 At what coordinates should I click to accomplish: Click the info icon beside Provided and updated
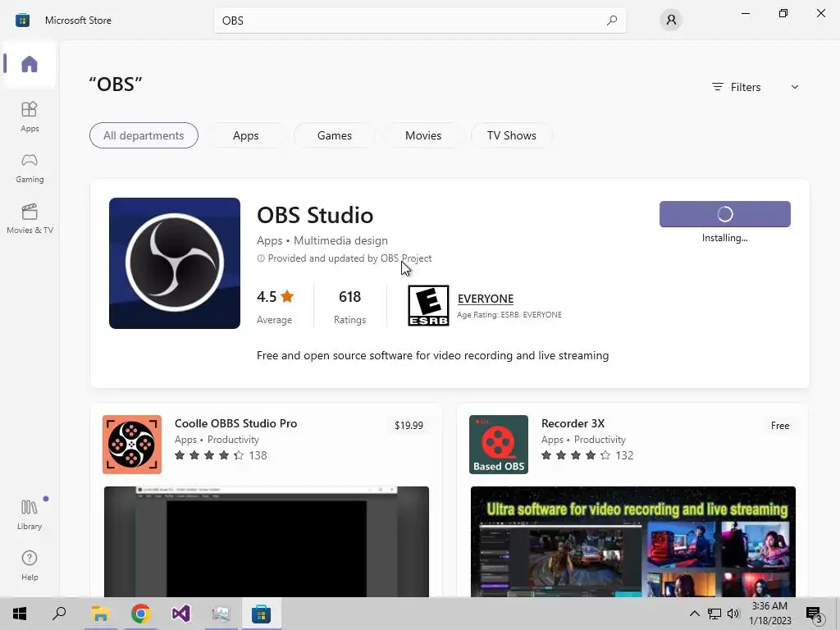261,258
